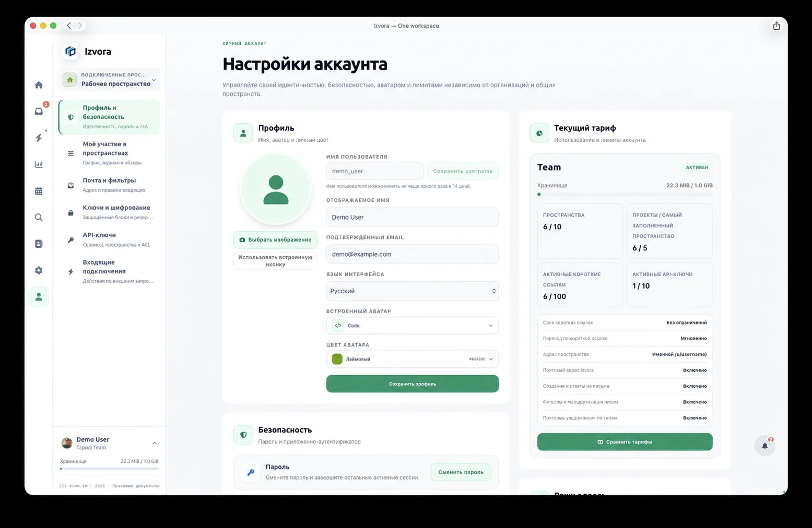Open the inbox icon with badge 2
Image resolution: width=812 pixels, height=528 pixels.
tap(39, 111)
